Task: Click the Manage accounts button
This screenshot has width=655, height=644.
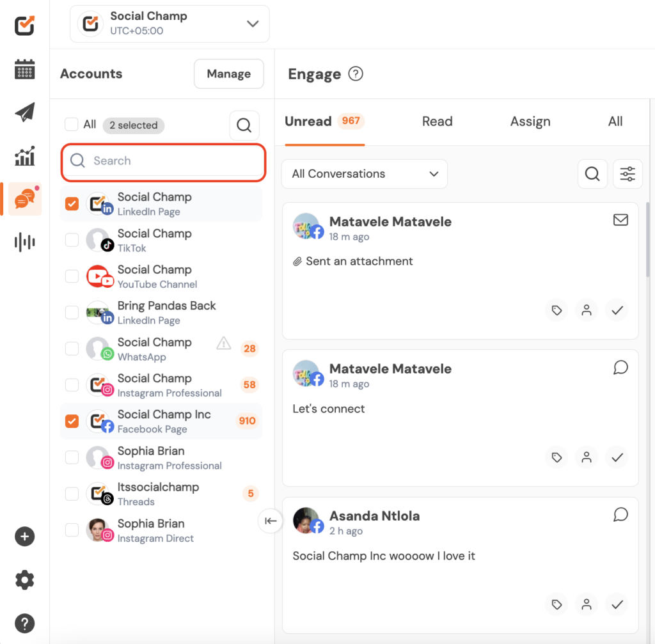Action: 228,74
